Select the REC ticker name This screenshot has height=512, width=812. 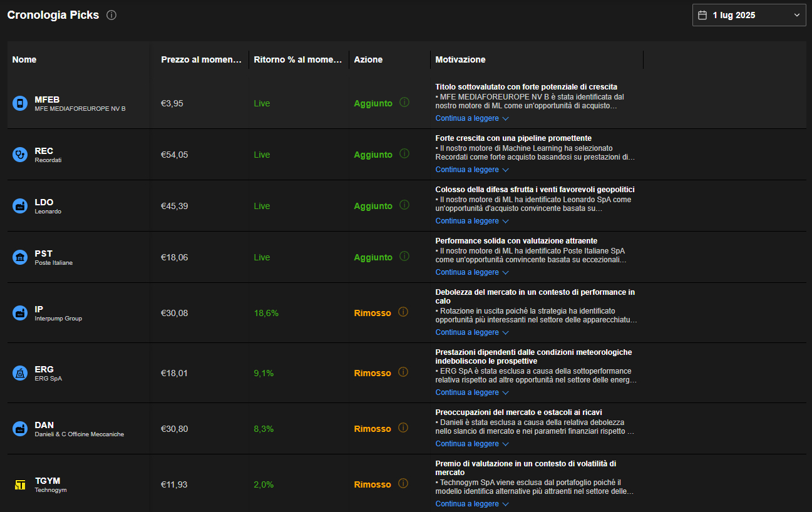tap(44, 151)
